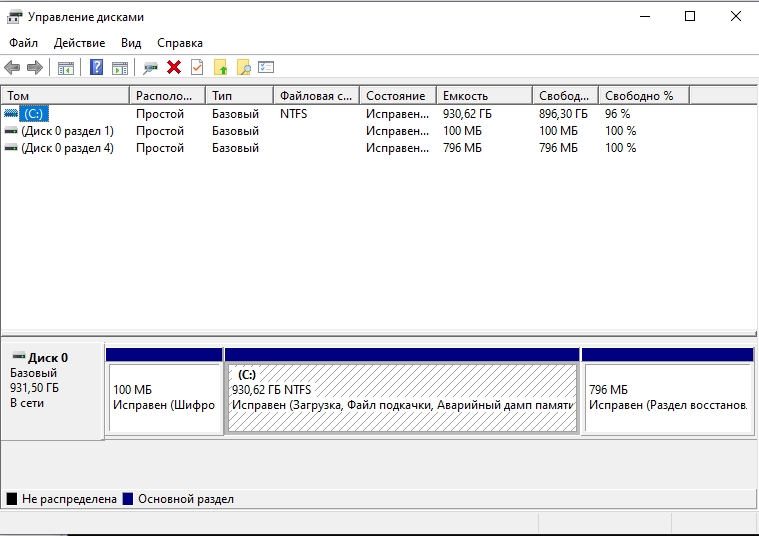Sort volumes by Емкость column header

465,96
